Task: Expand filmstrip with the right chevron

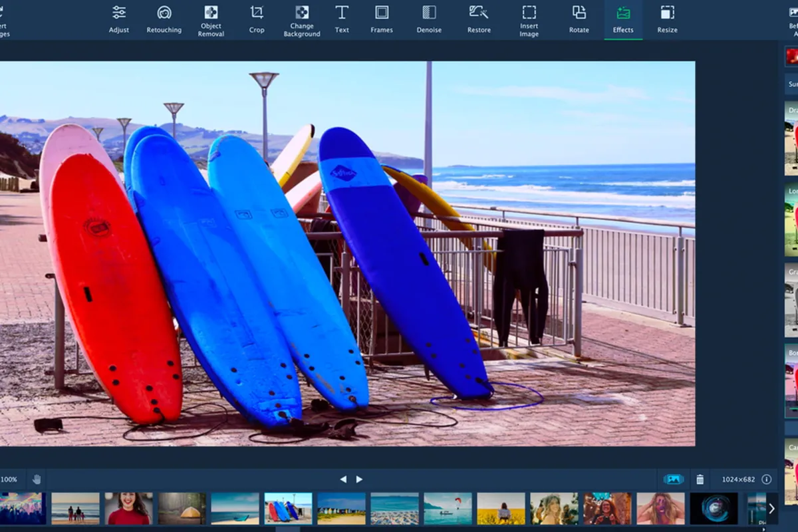Action: pos(771,509)
